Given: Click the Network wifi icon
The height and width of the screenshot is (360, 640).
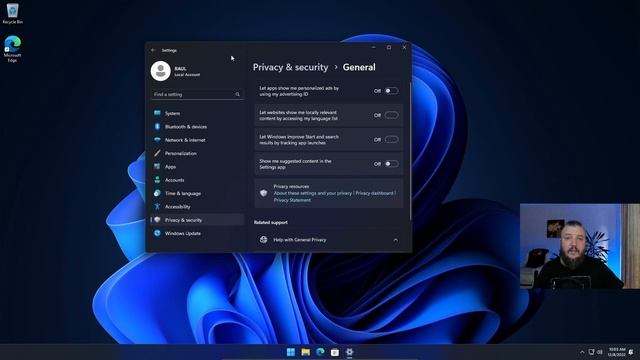Looking at the screenshot, I should (157, 140).
